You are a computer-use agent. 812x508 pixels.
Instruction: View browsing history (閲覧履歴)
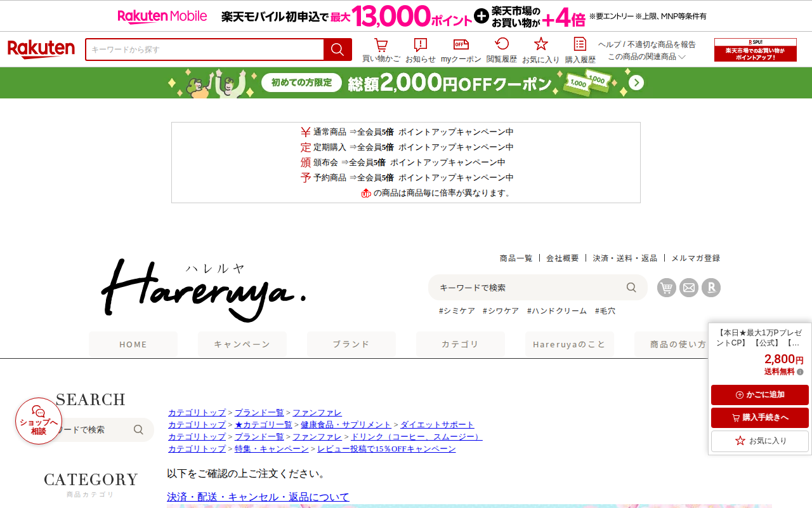pos(502,51)
